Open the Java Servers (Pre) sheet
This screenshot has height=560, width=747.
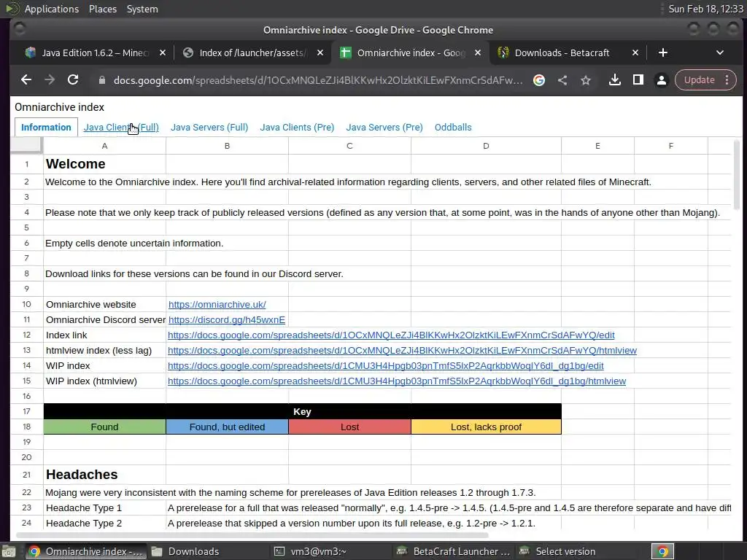pos(384,127)
